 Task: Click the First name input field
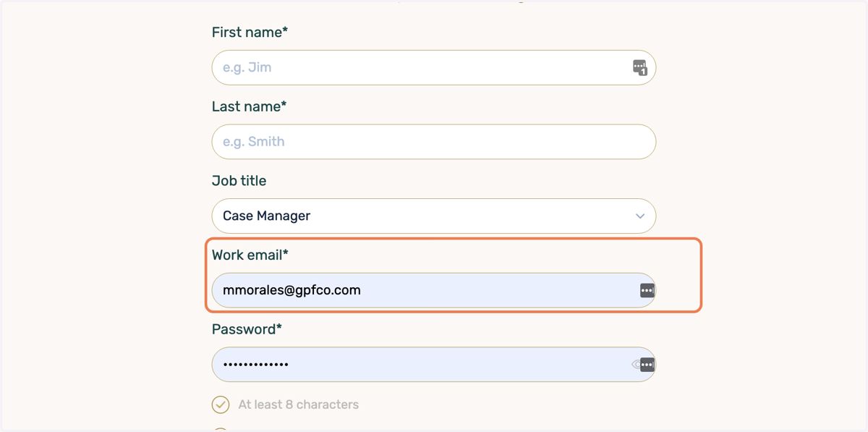tap(433, 67)
